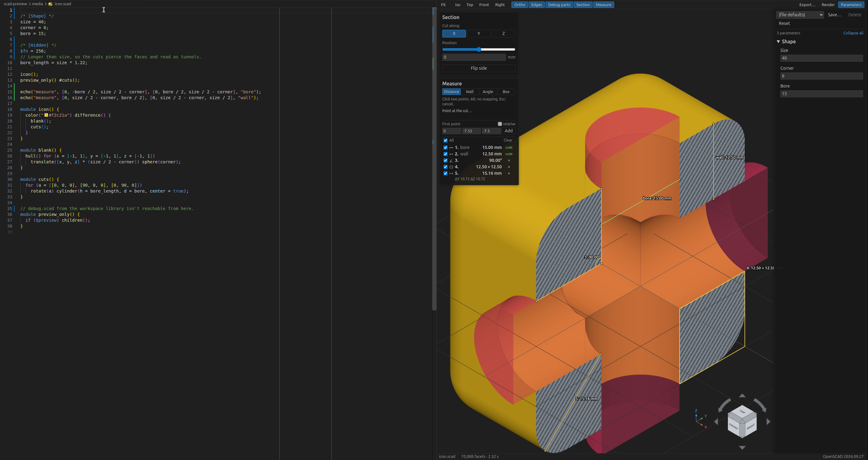Click the section Position slider

click(x=479, y=49)
